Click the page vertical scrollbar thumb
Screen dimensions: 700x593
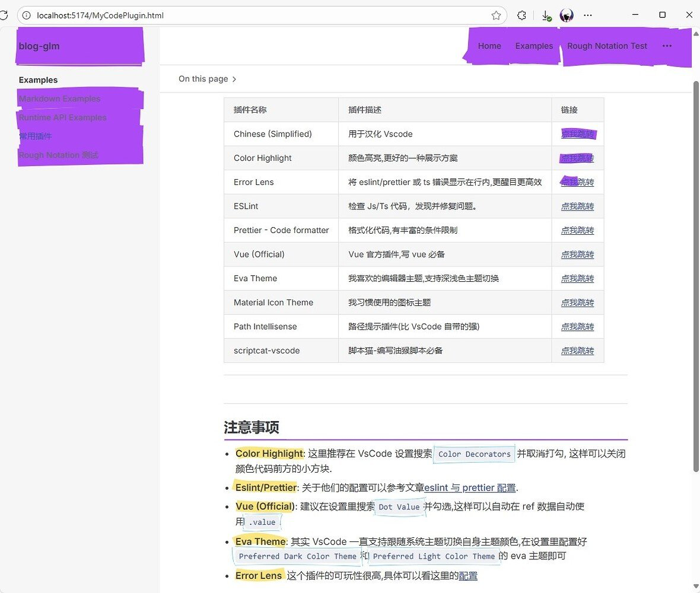(x=695, y=277)
